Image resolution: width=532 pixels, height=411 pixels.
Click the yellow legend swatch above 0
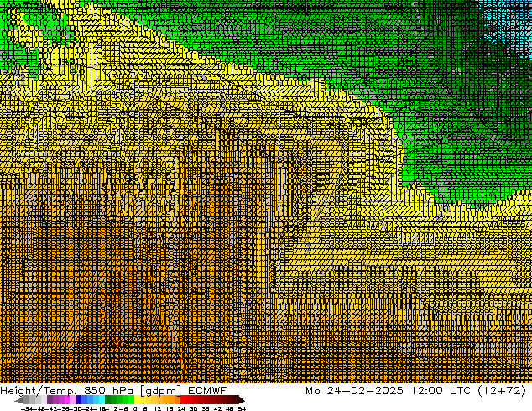[x=137, y=399]
